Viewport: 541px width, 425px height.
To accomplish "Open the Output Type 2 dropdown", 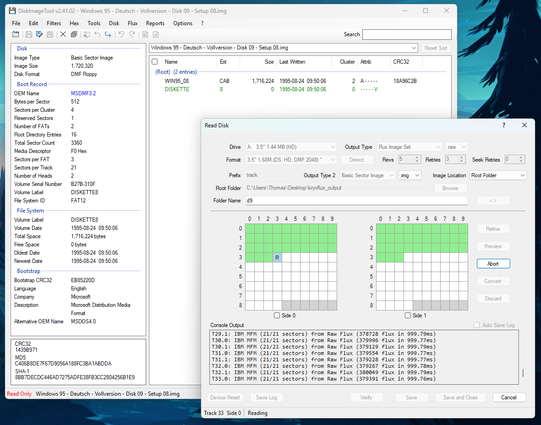I will 367,175.
